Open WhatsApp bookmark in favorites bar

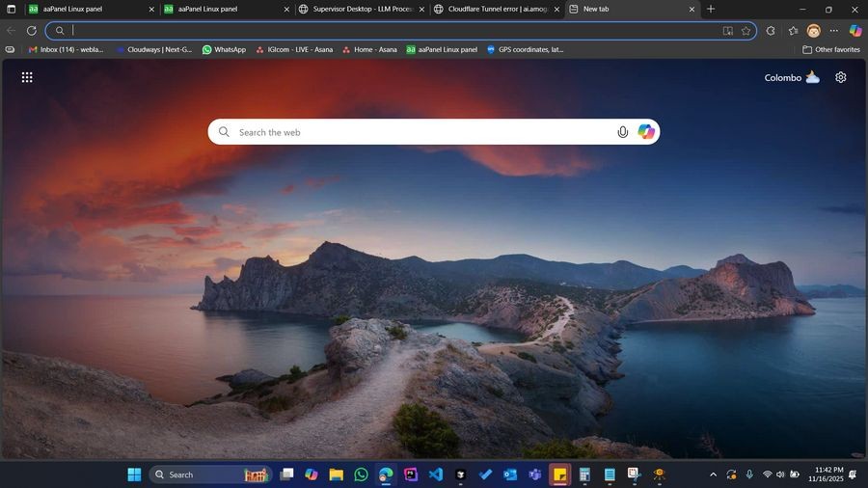[x=224, y=49]
